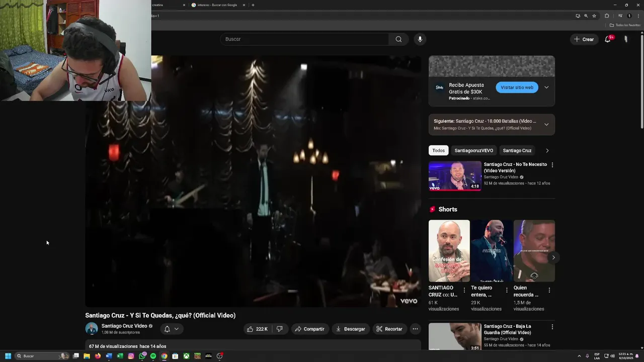Open the Chrome zoom magnifier icon
This screenshot has height=362, width=644.
[586, 16]
